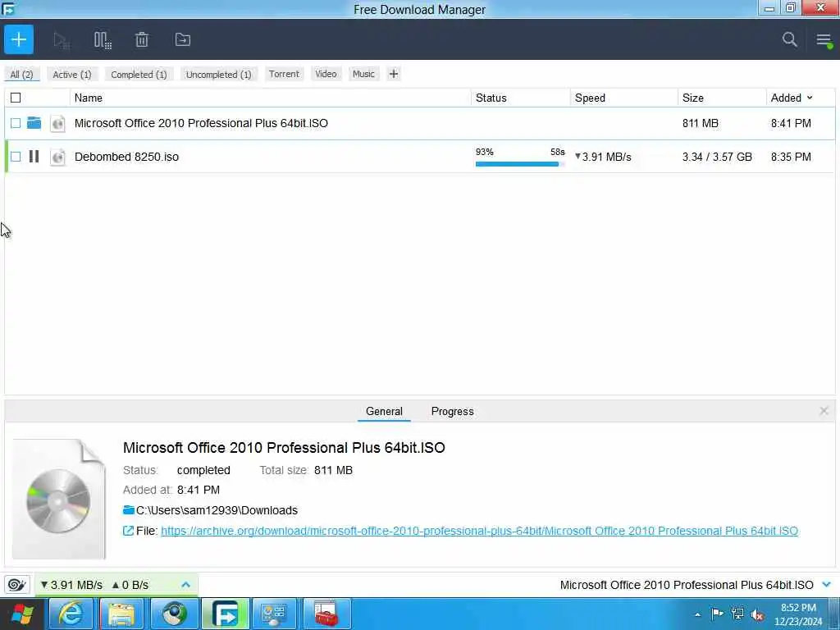
Task: Click volume muted icon in system tray
Action: pos(758,614)
